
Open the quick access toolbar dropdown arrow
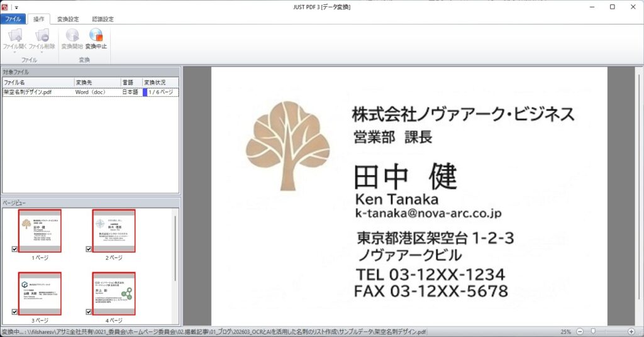16,8
